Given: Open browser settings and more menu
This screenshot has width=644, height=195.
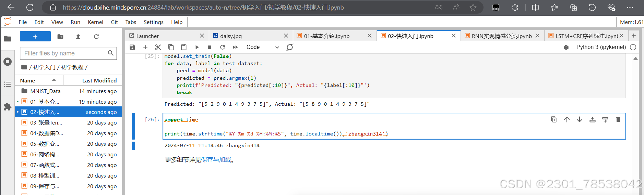Looking at the screenshot, I should click(630, 7).
